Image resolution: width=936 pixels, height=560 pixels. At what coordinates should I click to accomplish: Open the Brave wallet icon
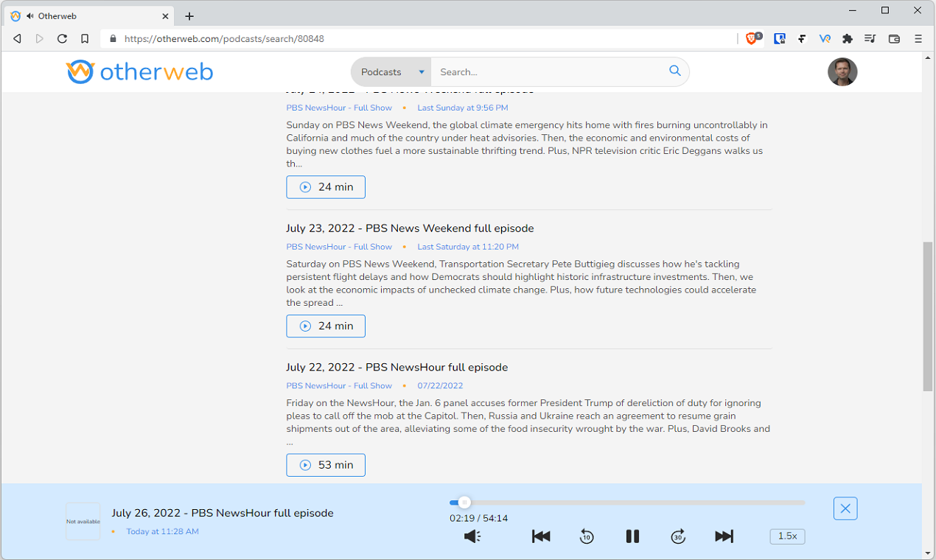[x=894, y=38]
